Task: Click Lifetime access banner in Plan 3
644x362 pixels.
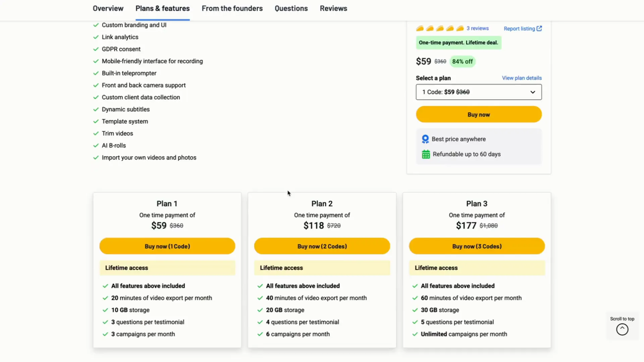Action: coord(477,268)
